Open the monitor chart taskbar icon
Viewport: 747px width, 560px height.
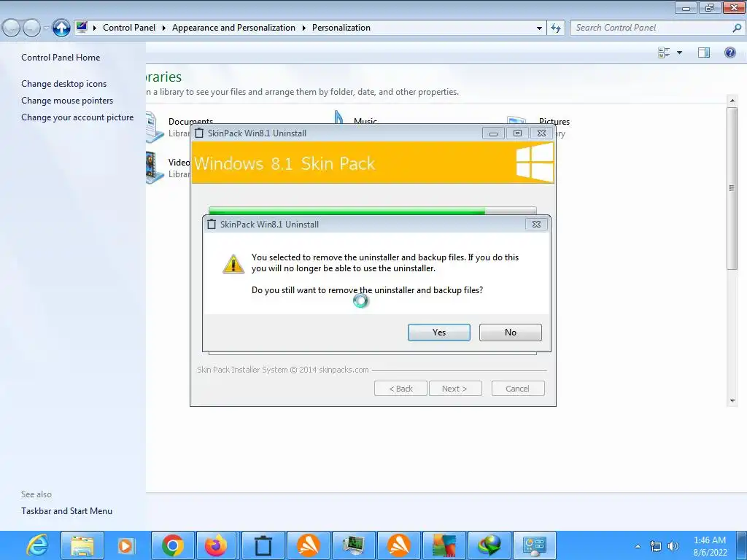tap(354, 545)
